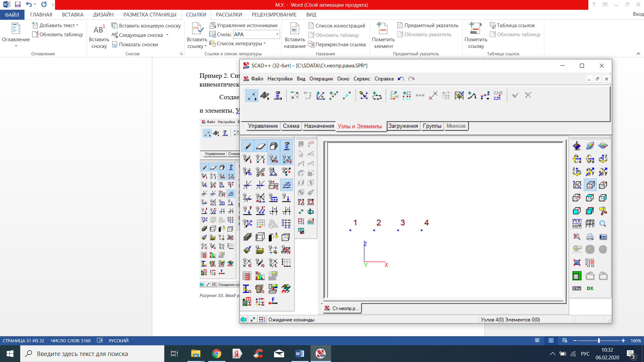Click the spinning top rotation icon

point(577,146)
